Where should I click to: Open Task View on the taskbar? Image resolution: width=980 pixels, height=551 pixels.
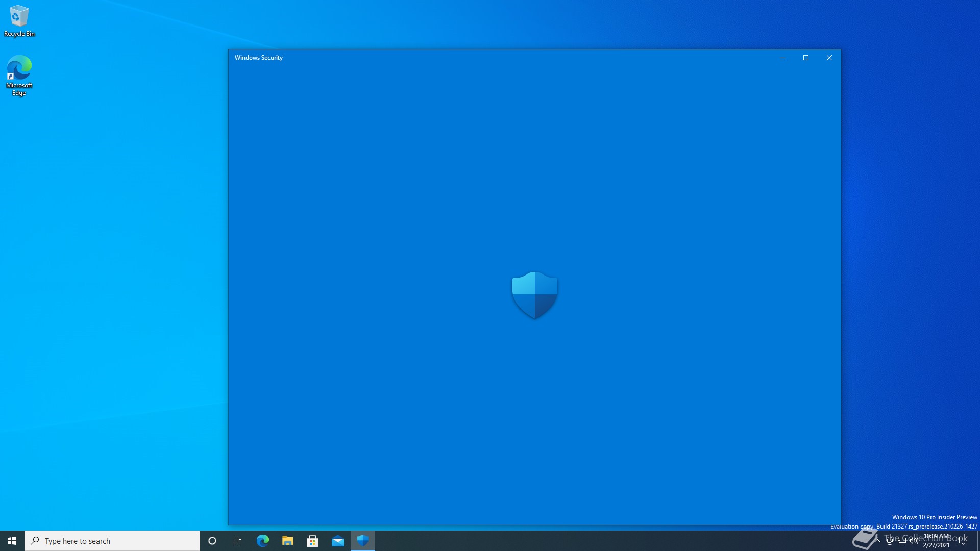click(237, 541)
